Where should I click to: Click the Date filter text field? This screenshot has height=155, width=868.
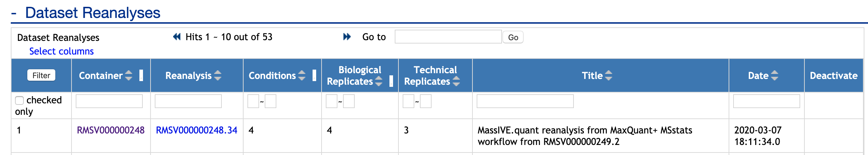[x=766, y=101]
